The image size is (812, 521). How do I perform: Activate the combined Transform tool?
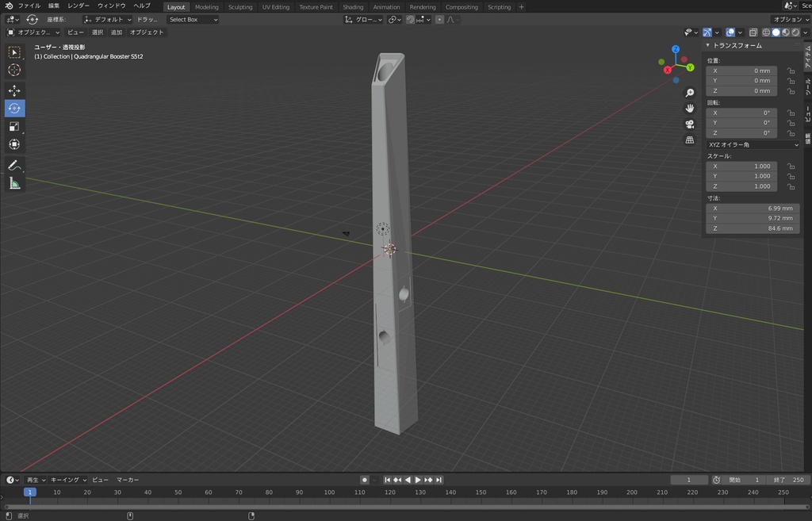(14, 144)
